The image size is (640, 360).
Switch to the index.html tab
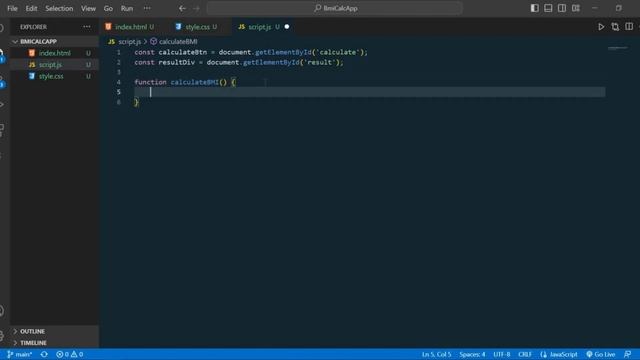[x=131, y=27]
